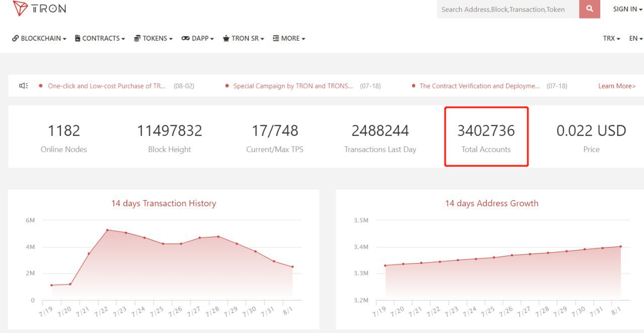Viewport: 644px width, 333px height.
Task: Click the 14 days Transaction History title
Action: tap(164, 203)
